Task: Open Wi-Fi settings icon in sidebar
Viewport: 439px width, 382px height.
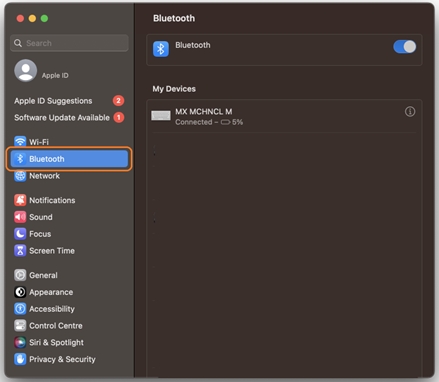Action: click(20, 142)
